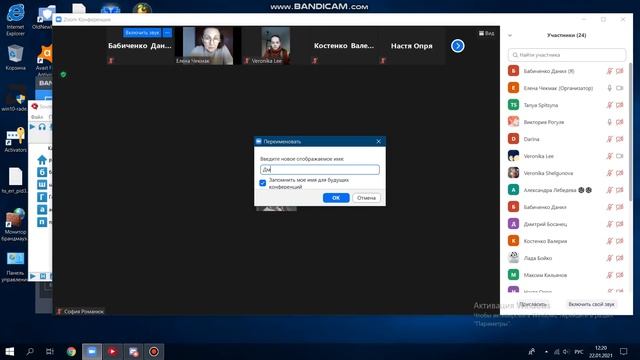Open the Монитор брандмауэра desktop icon
This screenshot has width=640, height=360.
coord(15,224)
